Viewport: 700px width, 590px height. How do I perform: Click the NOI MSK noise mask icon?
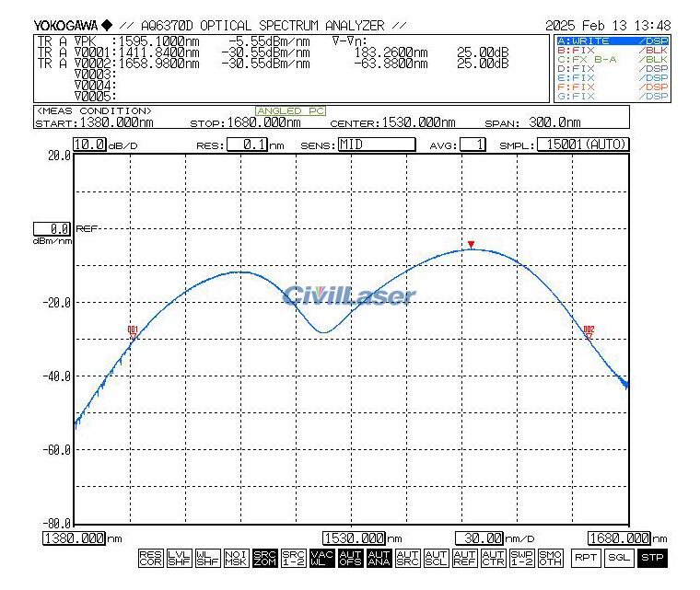(x=235, y=558)
